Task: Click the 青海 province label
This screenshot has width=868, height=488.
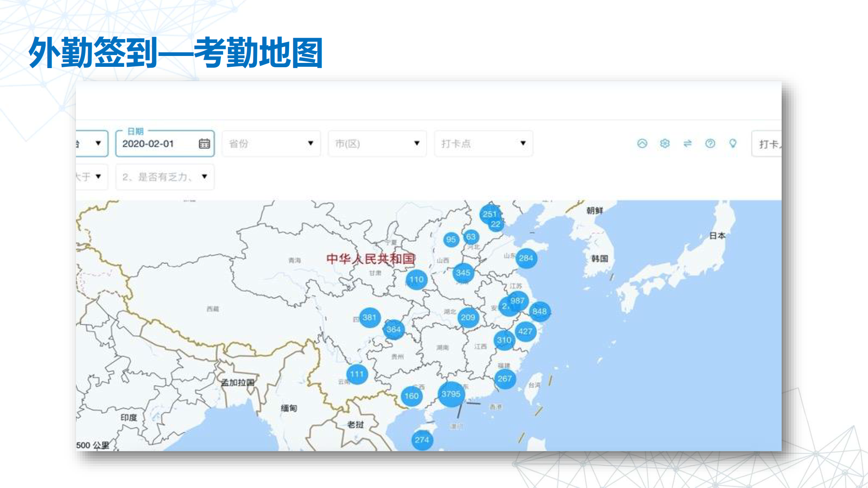Action: point(295,260)
